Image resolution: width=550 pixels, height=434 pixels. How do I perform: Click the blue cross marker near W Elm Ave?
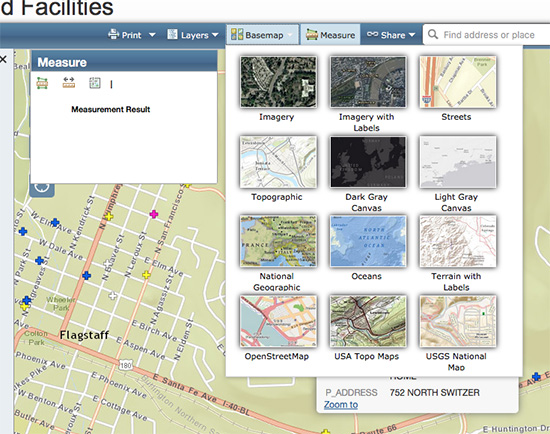55,222
